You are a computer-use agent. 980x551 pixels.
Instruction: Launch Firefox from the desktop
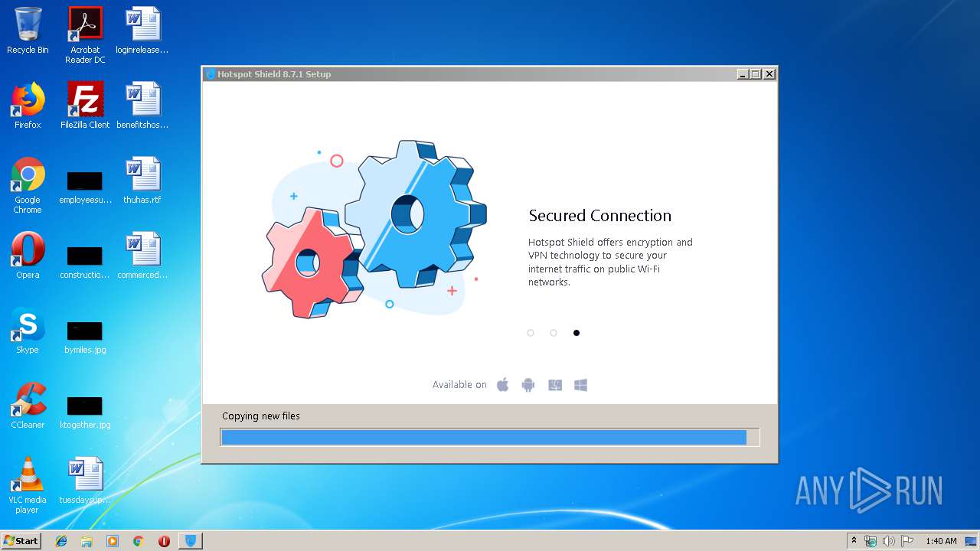click(28, 106)
